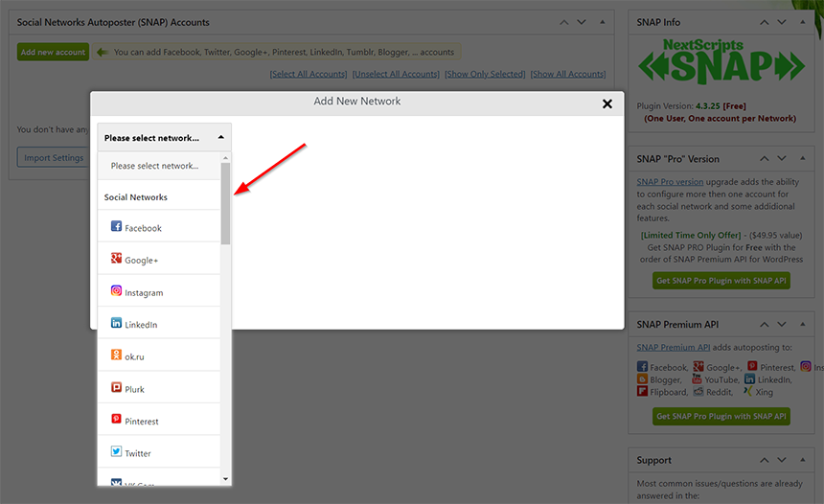The width and height of the screenshot is (824, 504).
Task: Choose LinkedIn from the network list
Action: 159,323
